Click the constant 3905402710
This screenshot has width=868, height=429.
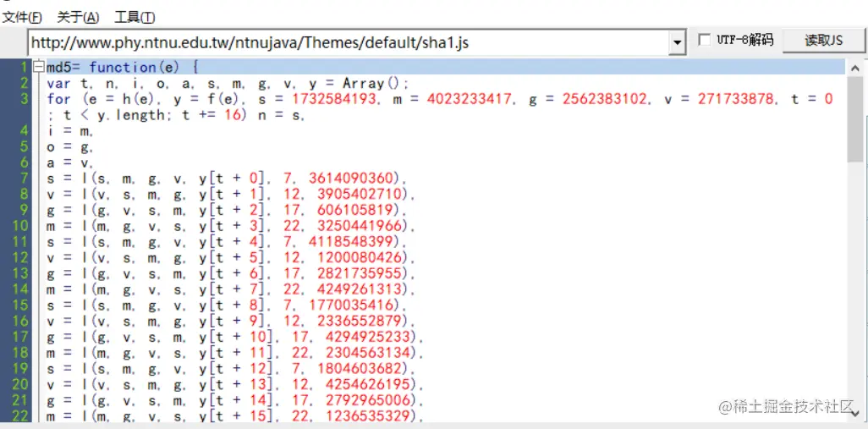pyautogui.click(x=360, y=195)
